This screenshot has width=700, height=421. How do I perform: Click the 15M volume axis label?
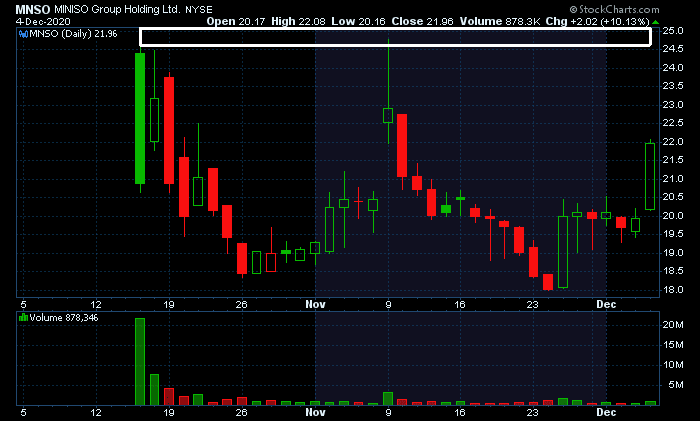[x=673, y=345]
